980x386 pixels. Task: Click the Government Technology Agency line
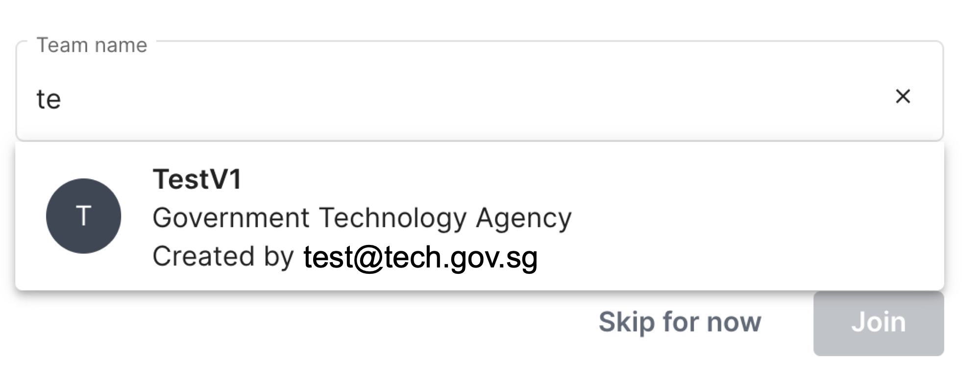(x=362, y=218)
